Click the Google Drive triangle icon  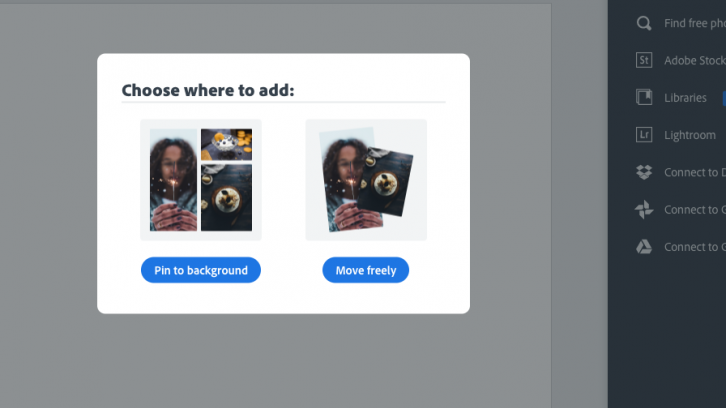point(644,247)
